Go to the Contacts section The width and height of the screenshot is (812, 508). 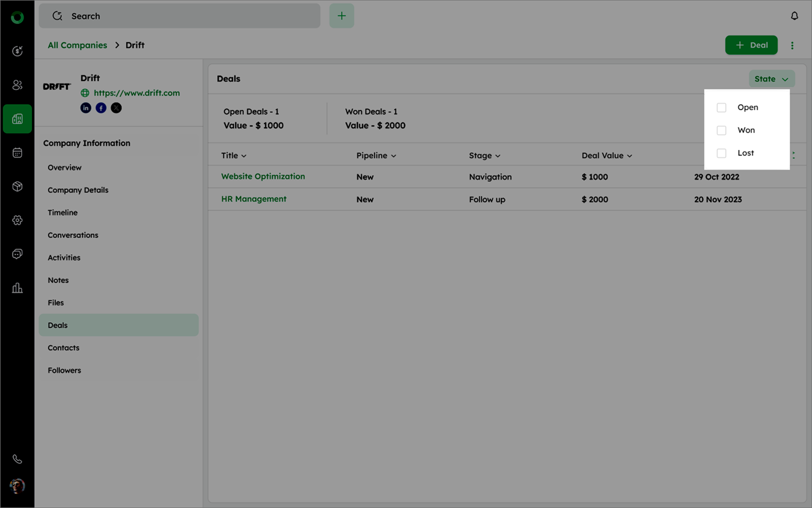click(64, 348)
